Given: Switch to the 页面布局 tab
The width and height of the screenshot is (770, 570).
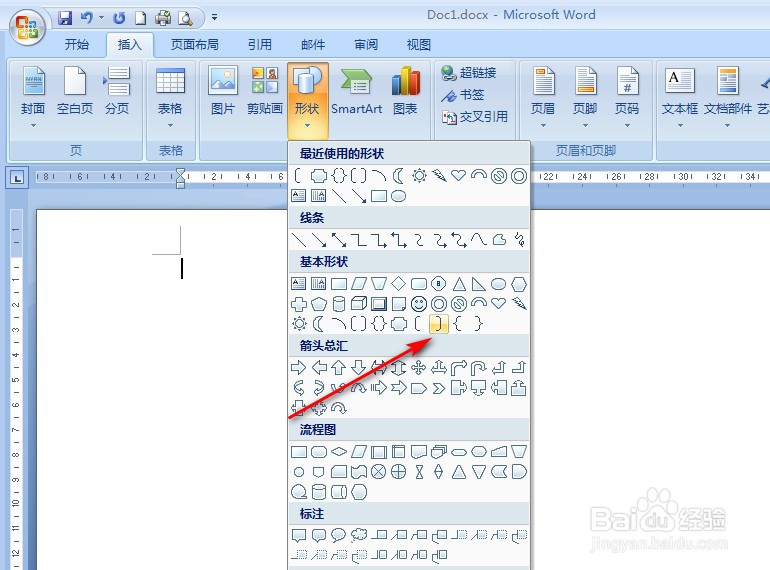Looking at the screenshot, I should [195, 45].
